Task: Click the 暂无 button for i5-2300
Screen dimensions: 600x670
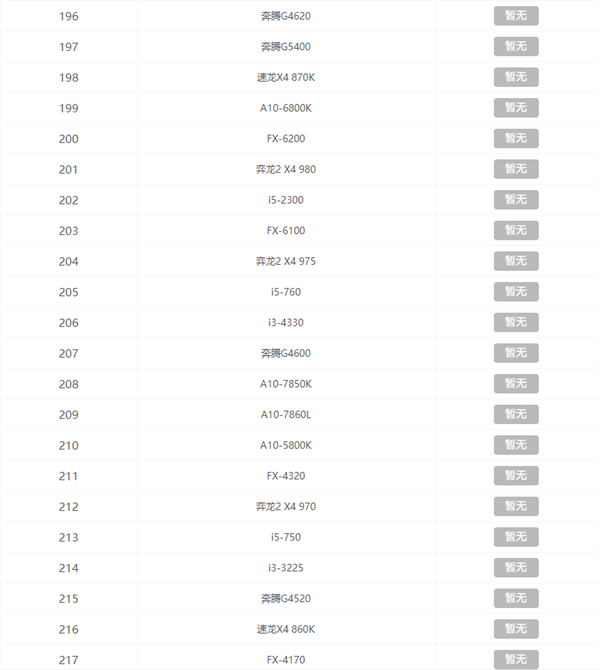Action: coord(515,200)
